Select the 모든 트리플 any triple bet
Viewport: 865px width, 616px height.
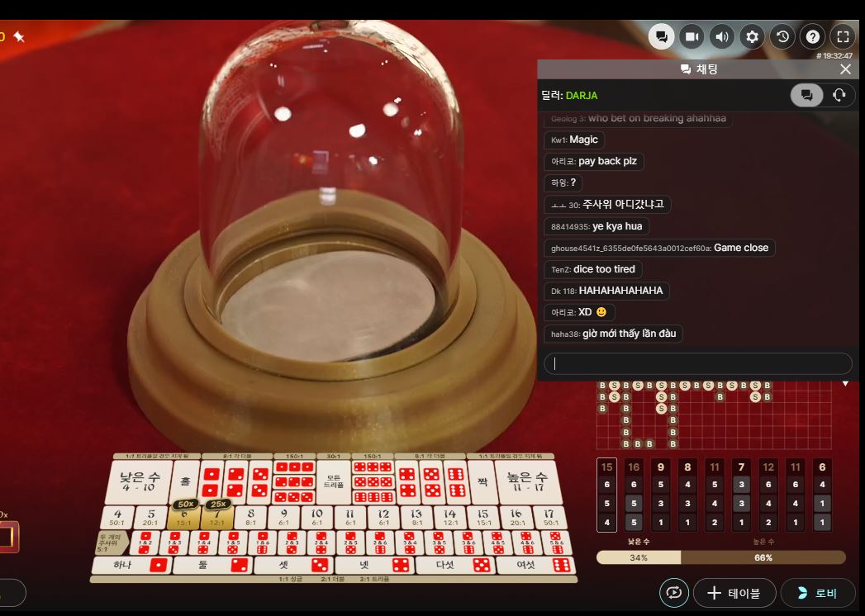point(334,482)
